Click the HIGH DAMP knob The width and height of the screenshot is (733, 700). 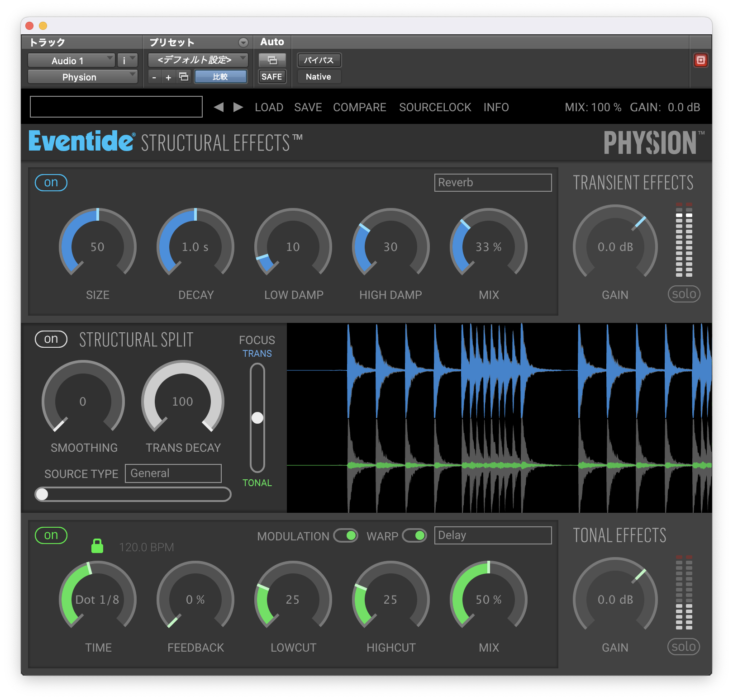391,246
